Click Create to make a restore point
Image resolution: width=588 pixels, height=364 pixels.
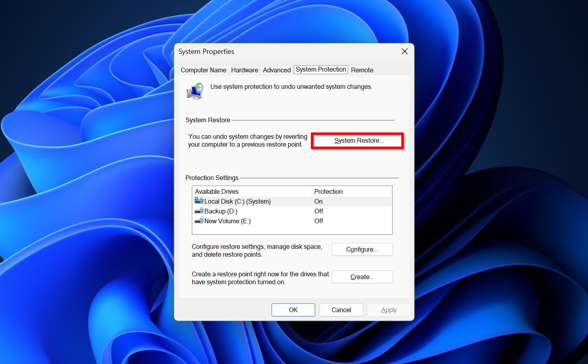tap(362, 277)
